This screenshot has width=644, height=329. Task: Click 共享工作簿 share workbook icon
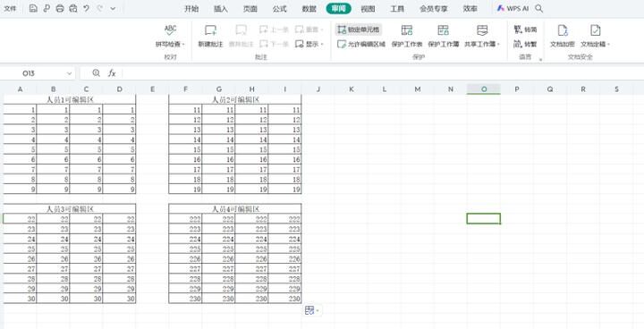(x=482, y=30)
